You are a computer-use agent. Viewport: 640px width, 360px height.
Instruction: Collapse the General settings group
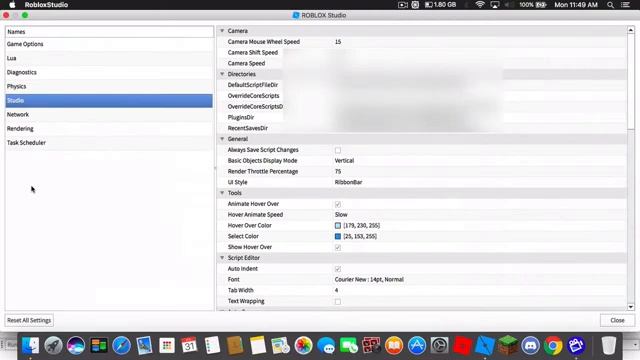222,139
